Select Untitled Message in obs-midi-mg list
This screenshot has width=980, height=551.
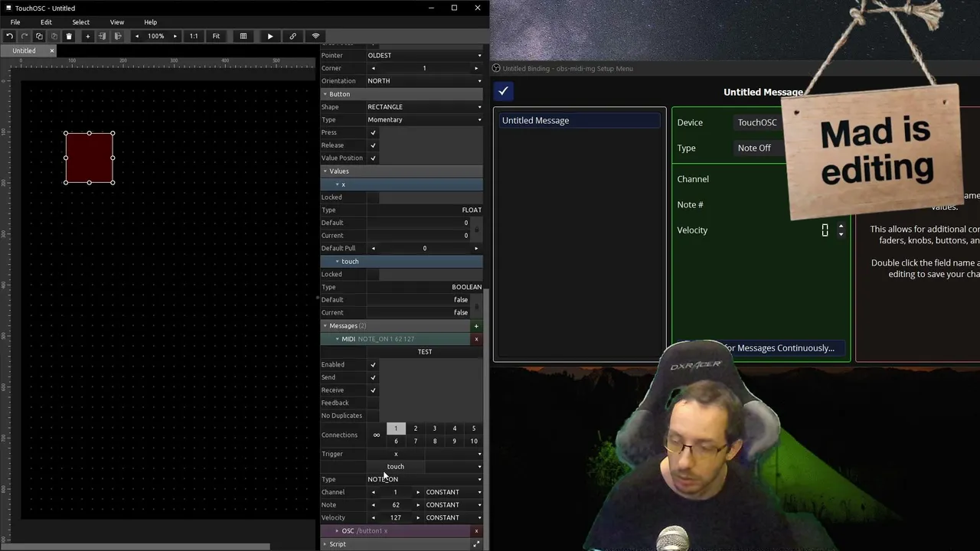(580, 120)
